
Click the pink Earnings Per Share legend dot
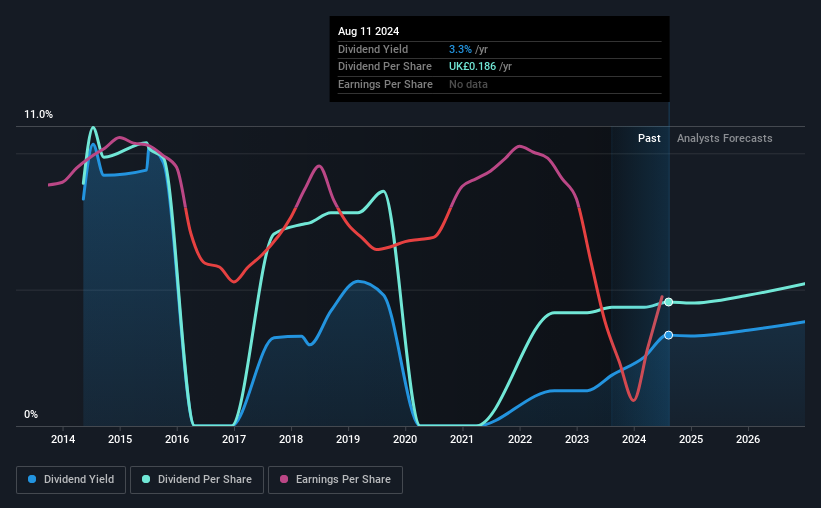(x=284, y=479)
